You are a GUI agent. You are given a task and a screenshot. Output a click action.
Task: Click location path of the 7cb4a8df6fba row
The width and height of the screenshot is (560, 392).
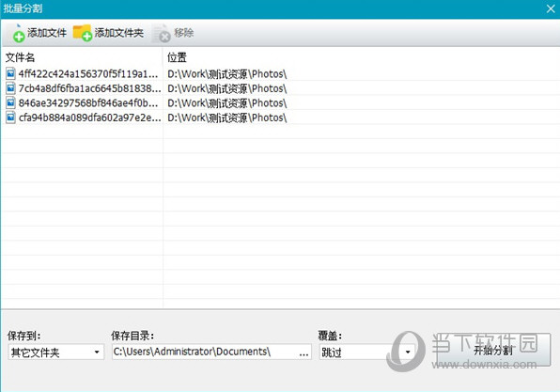227,88
